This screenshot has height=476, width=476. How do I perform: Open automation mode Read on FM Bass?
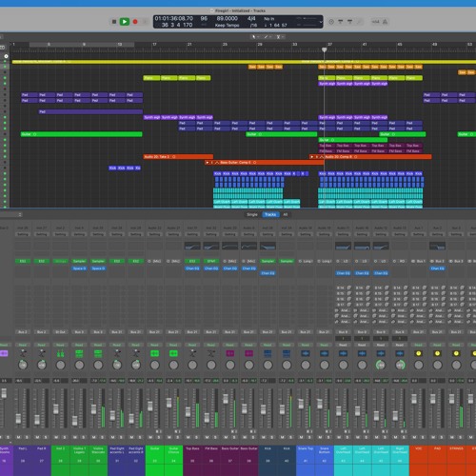click(x=211, y=345)
